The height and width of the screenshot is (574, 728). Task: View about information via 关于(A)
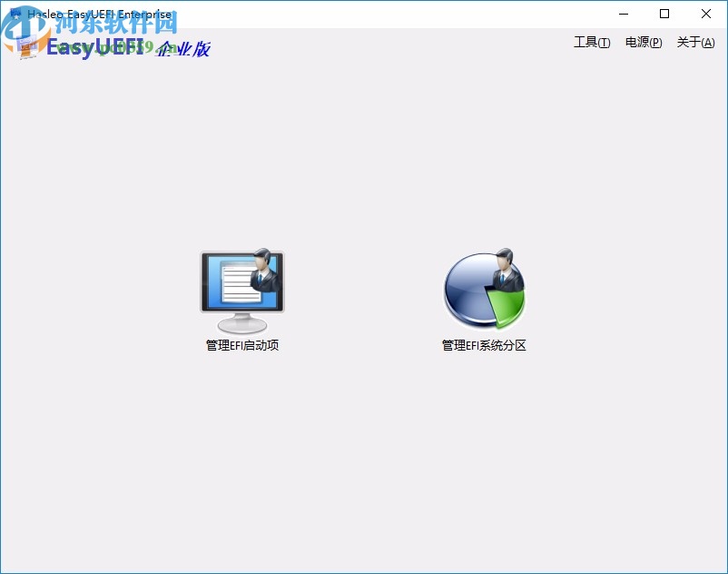point(694,43)
